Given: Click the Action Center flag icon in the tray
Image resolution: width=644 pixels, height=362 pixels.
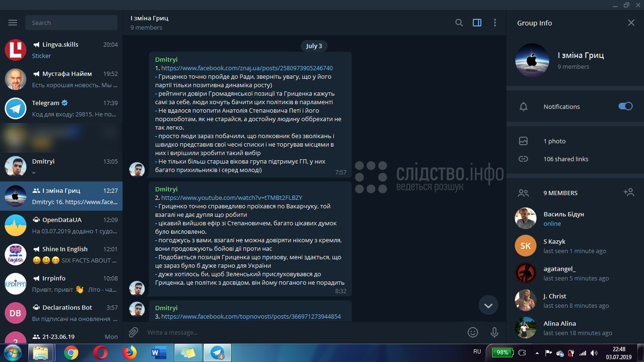Looking at the screenshot, I should click(x=549, y=353).
